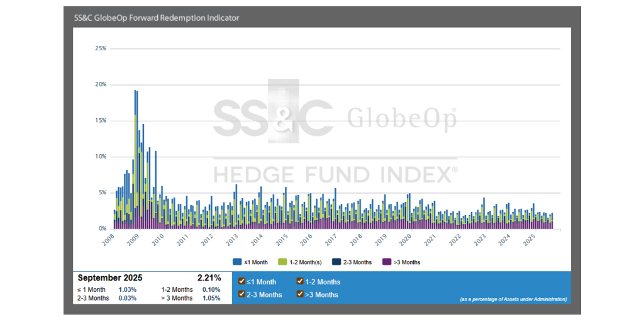Click the 2013 x-axis label
This screenshot has height=322, width=644.
(x=233, y=238)
